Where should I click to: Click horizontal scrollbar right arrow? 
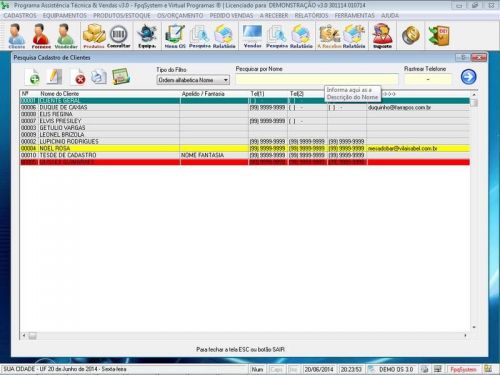click(x=465, y=335)
